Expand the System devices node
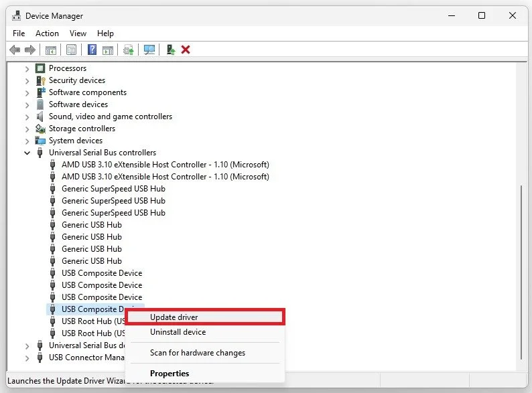Viewport: 532px width, 393px height. [x=27, y=141]
